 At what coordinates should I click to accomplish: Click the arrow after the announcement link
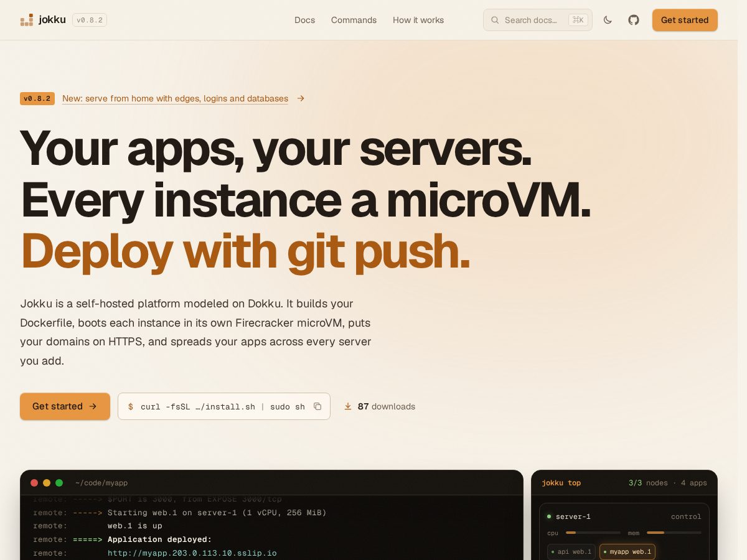tap(301, 98)
